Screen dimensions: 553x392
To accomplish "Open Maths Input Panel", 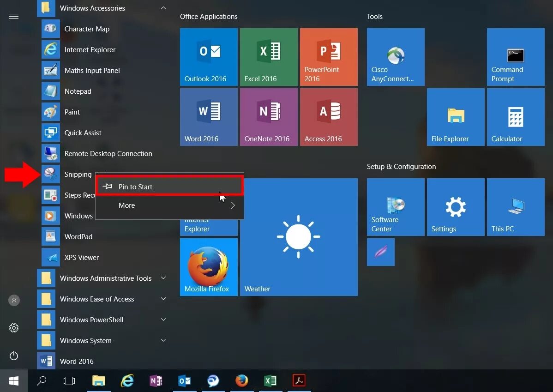I will pos(102,71).
